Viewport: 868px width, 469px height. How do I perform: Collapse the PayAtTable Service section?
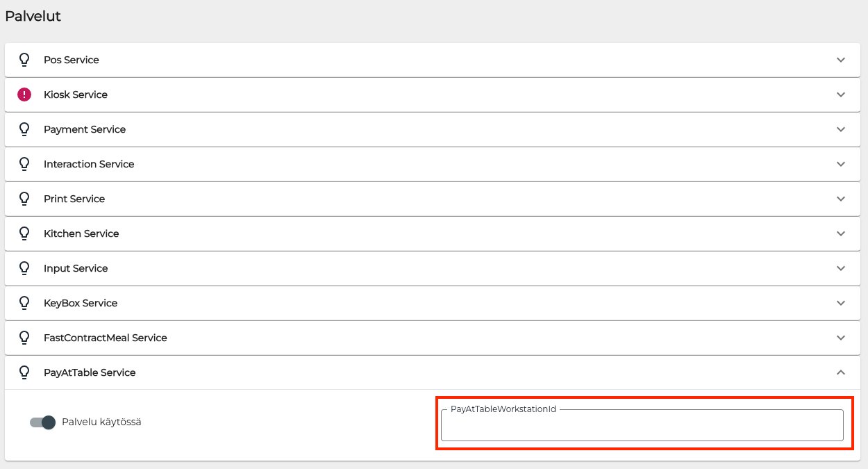tap(841, 372)
